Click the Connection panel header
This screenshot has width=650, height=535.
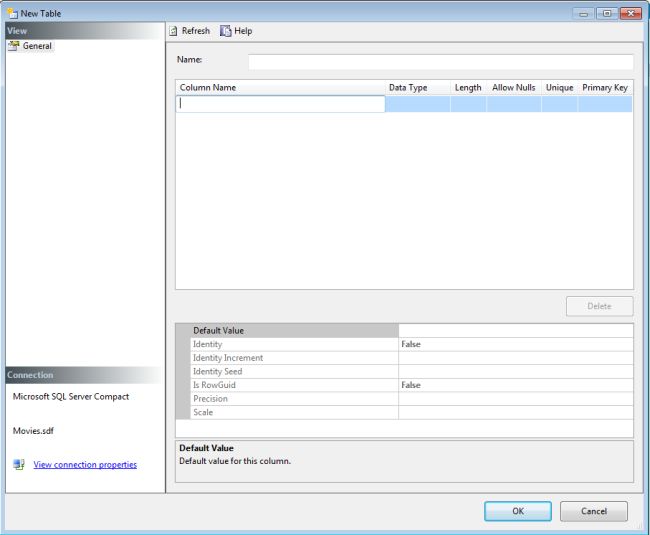click(x=85, y=375)
